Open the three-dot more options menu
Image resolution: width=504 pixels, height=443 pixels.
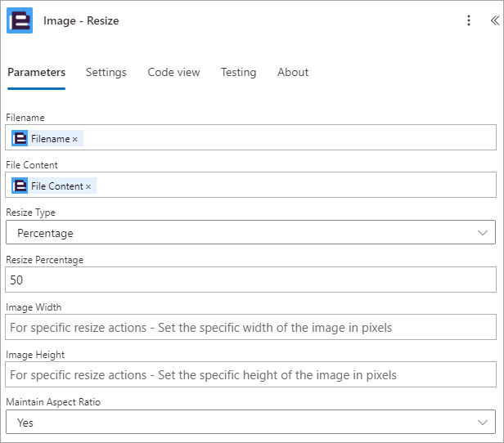click(x=469, y=20)
